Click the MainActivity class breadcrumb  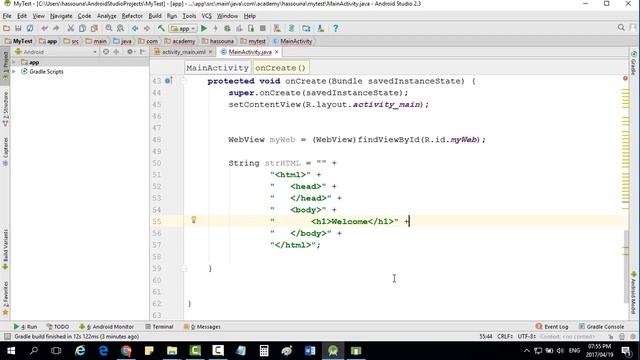292,41
